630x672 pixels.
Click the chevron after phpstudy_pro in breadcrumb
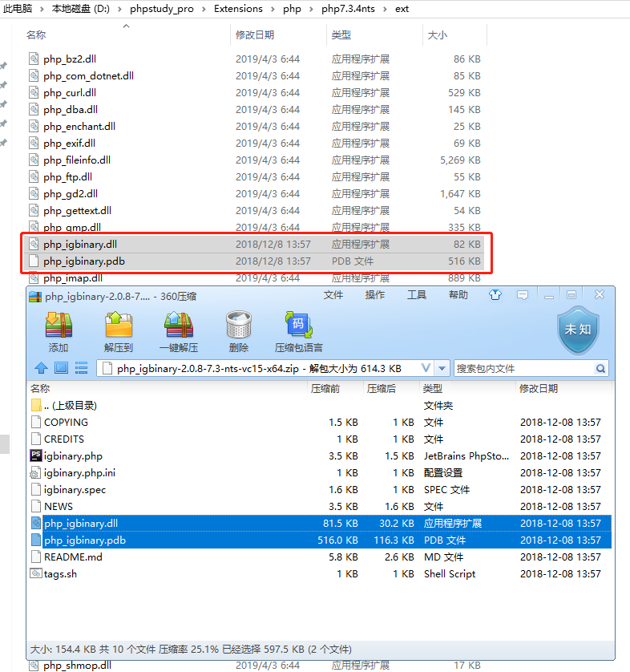[x=204, y=9]
